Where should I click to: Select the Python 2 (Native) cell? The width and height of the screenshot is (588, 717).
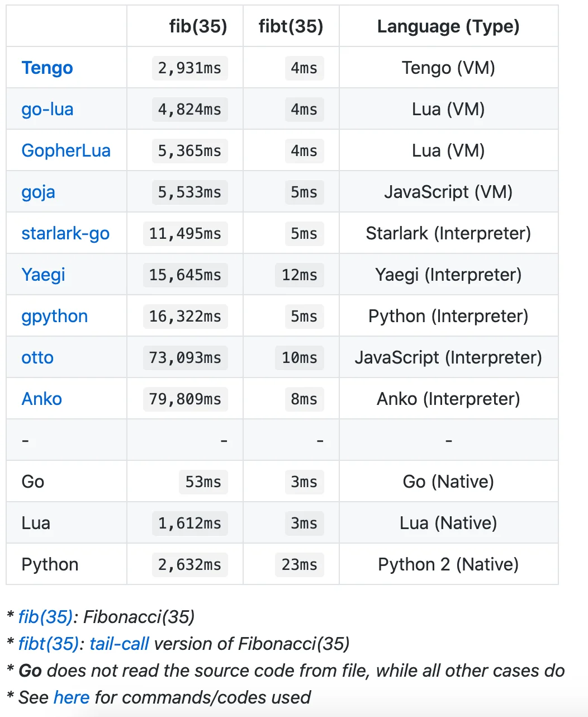pos(448,564)
